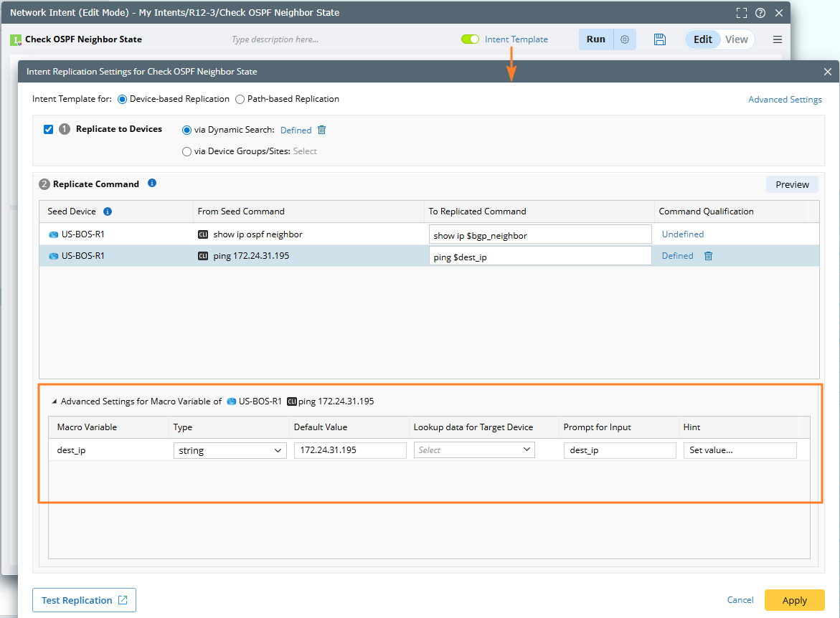The width and height of the screenshot is (840, 618).
Task: Click info icon beside Seed Device header
Action: [108, 211]
